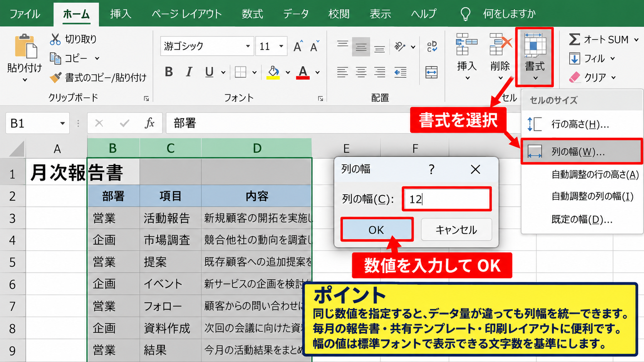Click OK in the column width dialog
The height and width of the screenshot is (362, 644).
pyautogui.click(x=376, y=230)
